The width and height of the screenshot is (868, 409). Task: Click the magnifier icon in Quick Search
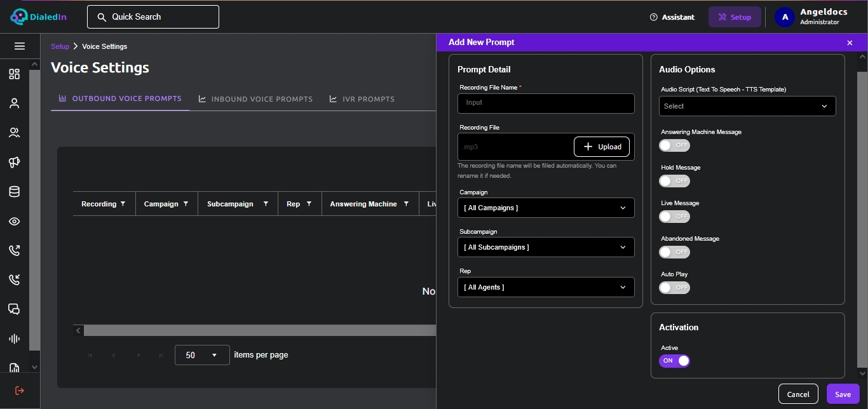pos(101,17)
